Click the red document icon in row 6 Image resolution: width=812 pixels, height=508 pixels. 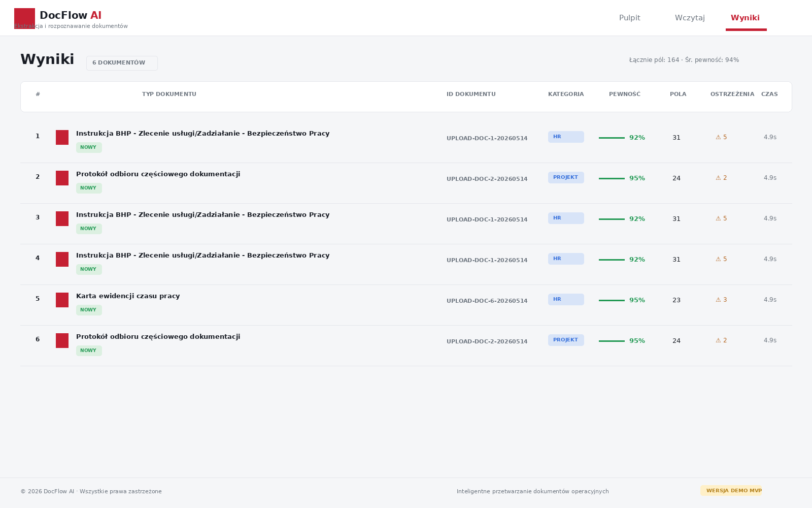62,340
